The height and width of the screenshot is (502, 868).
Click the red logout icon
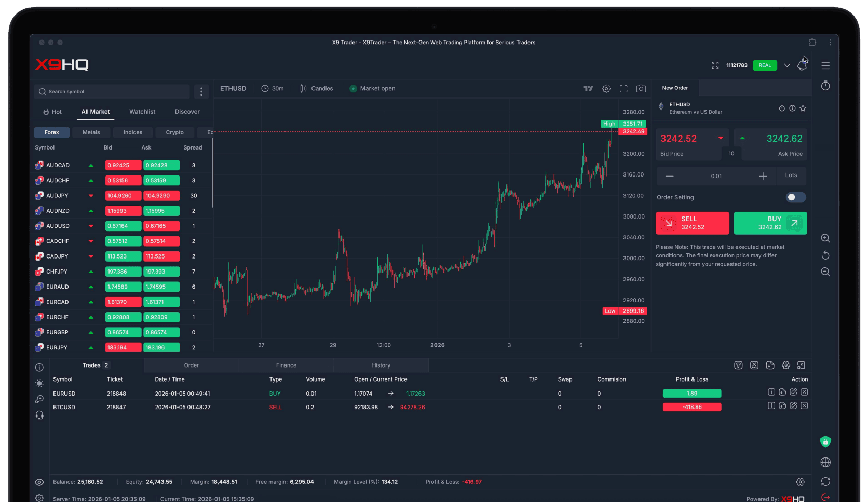click(825, 497)
